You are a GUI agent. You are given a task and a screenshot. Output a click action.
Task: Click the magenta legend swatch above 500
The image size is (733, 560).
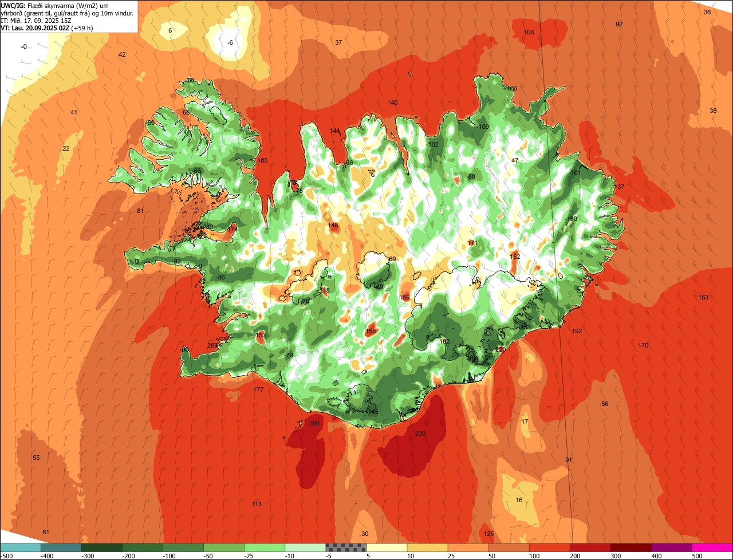click(712, 547)
